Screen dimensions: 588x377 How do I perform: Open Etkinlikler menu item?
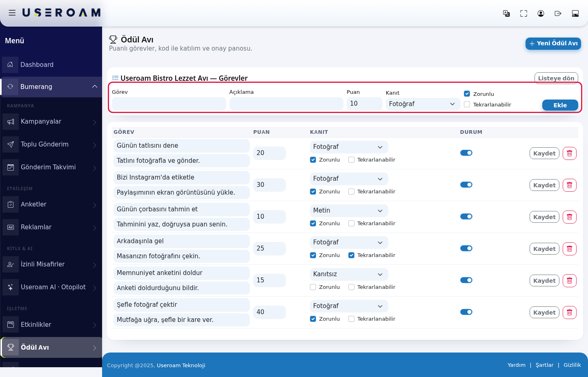pyautogui.click(x=51, y=325)
